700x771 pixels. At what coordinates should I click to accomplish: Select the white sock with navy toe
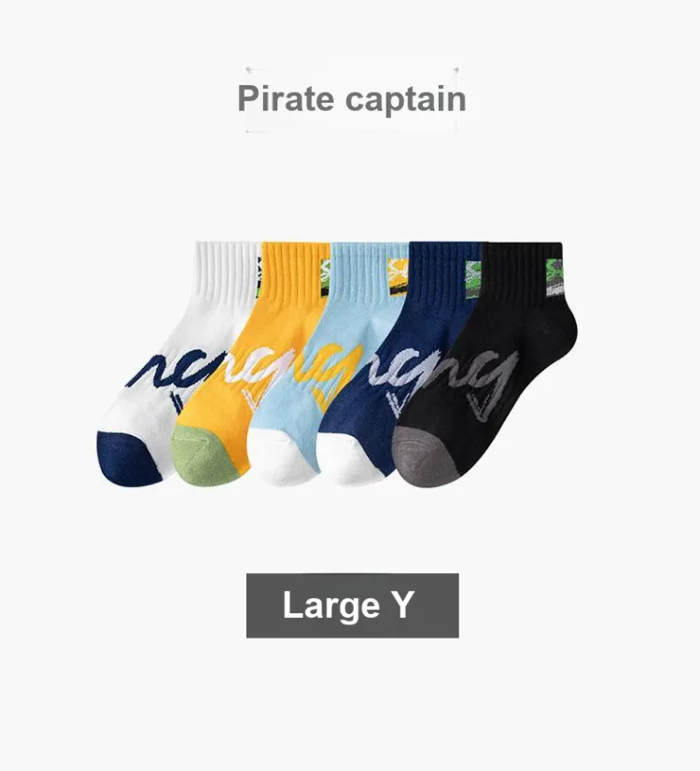[162, 364]
